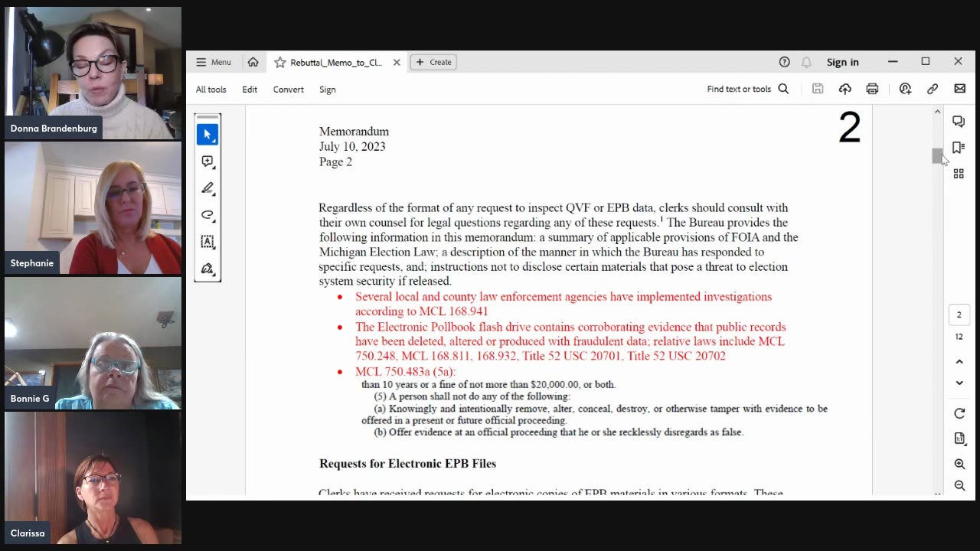Click the date 'July 10, 2023'
This screenshot has height=551, width=980.
[352, 147]
